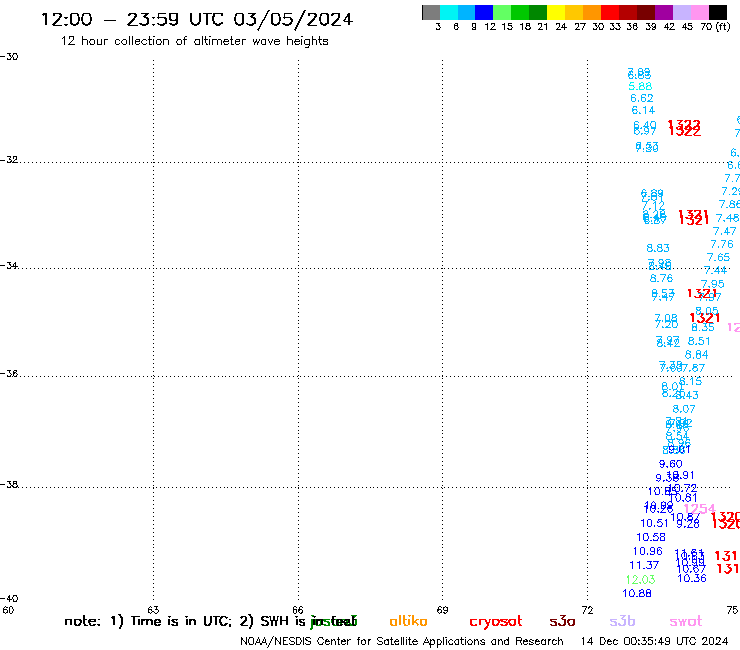Click the cyan 5.88 wave height value
740x650 pixels.
click(x=640, y=86)
